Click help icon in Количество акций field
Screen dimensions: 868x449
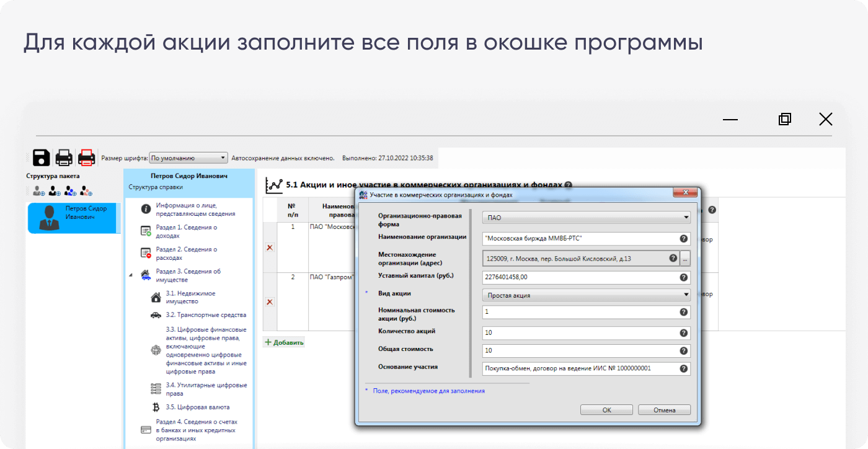[683, 333]
